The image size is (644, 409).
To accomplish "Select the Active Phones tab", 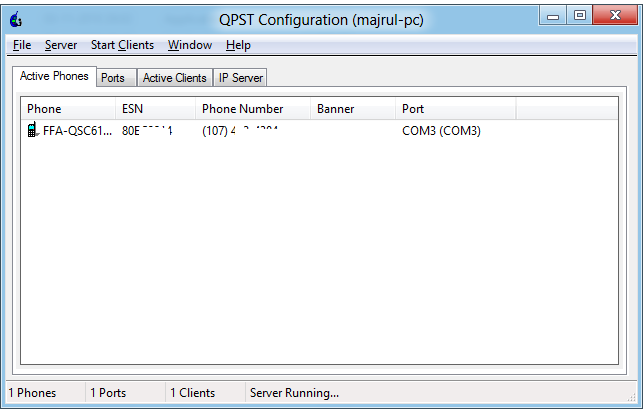I will (54, 76).
